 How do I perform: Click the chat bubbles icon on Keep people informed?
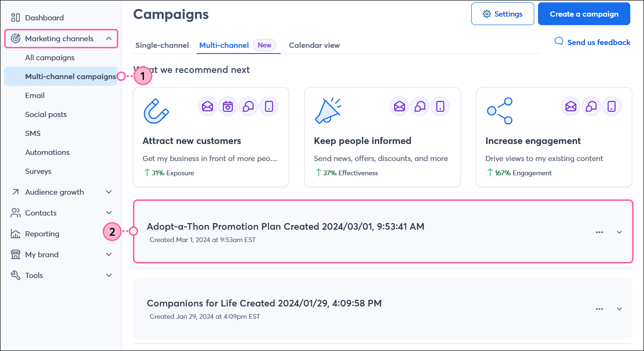pos(420,106)
